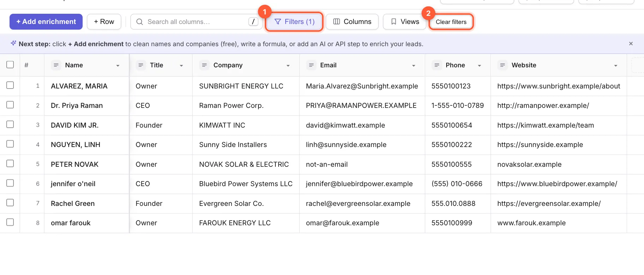The width and height of the screenshot is (644, 275).
Task: Click the bookmark icon in Views button
Action: pyautogui.click(x=394, y=22)
